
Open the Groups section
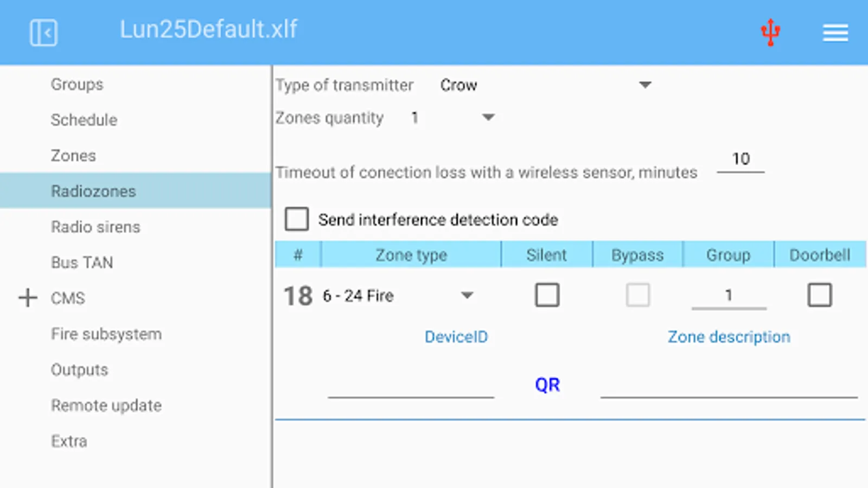(77, 85)
